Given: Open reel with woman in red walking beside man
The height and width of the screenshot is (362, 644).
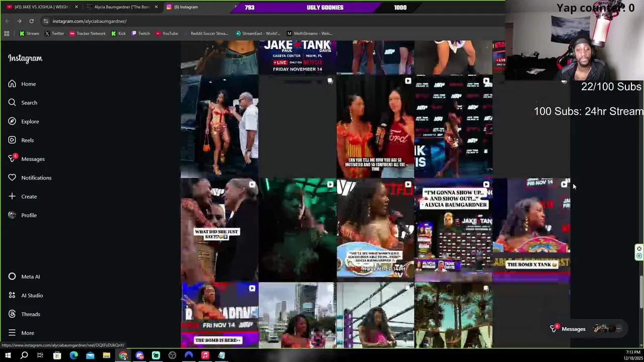Looking at the screenshot, I should click(x=219, y=127).
